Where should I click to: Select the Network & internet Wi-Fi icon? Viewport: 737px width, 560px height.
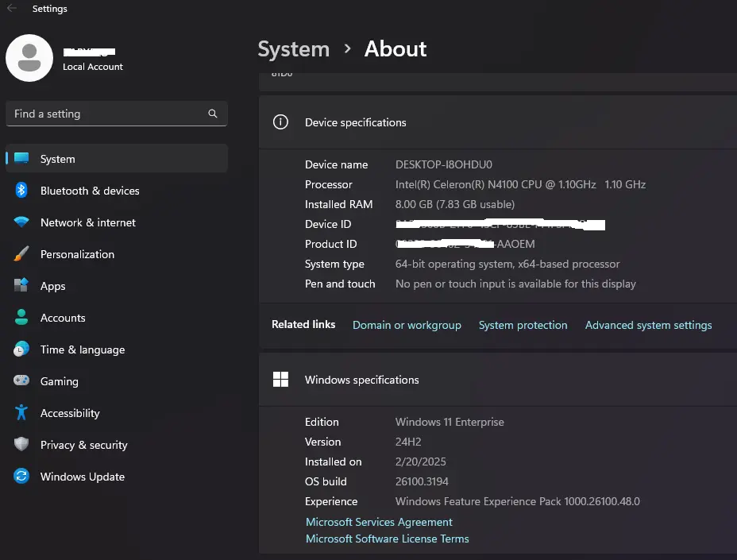(x=21, y=222)
